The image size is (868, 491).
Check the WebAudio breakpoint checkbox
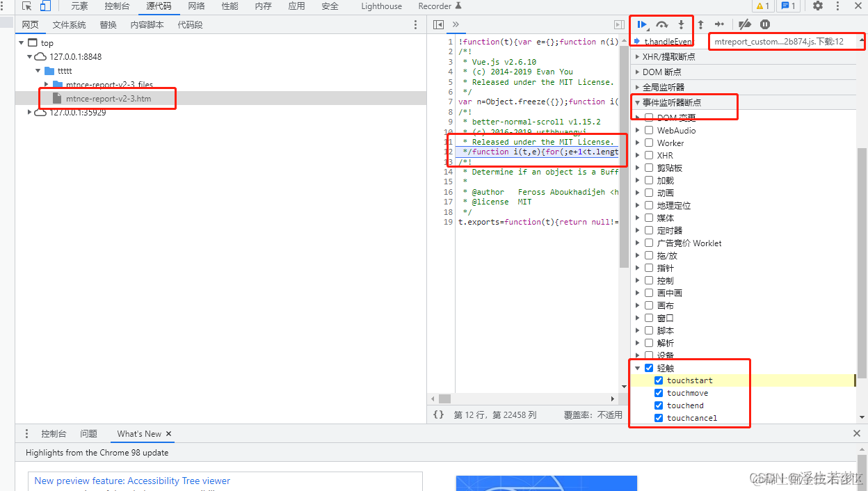pyautogui.click(x=649, y=130)
